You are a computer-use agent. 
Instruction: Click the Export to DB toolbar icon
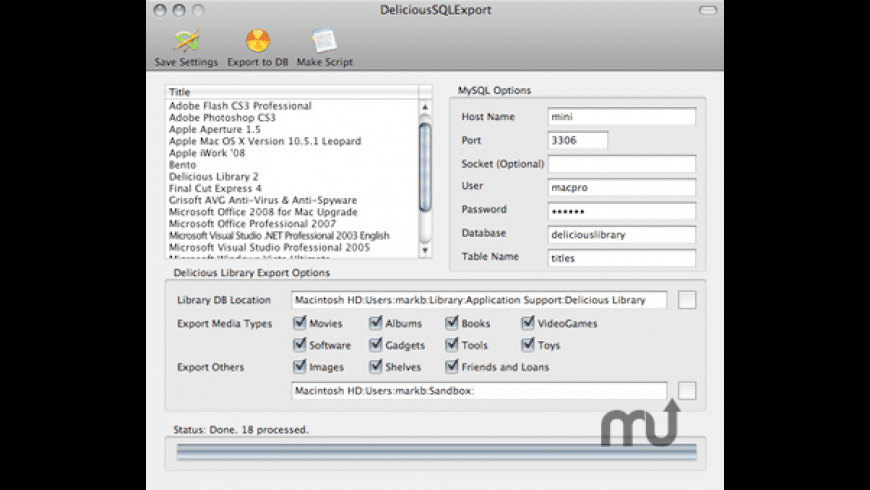click(x=258, y=41)
